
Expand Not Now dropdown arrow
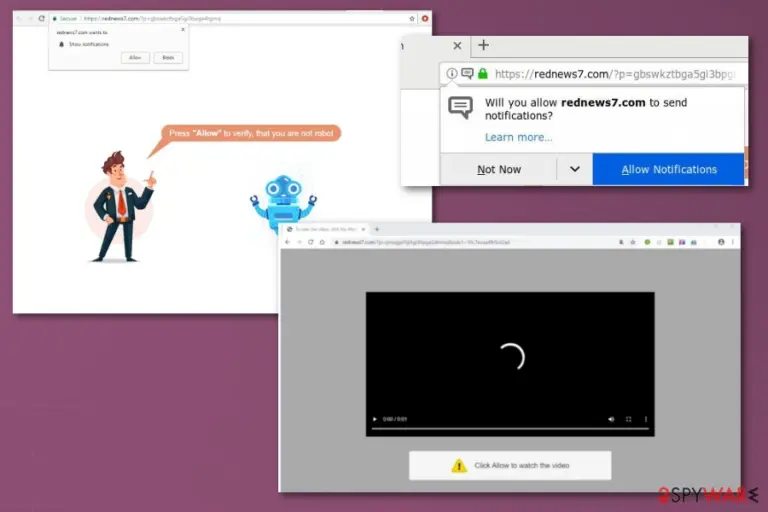[575, 169]
